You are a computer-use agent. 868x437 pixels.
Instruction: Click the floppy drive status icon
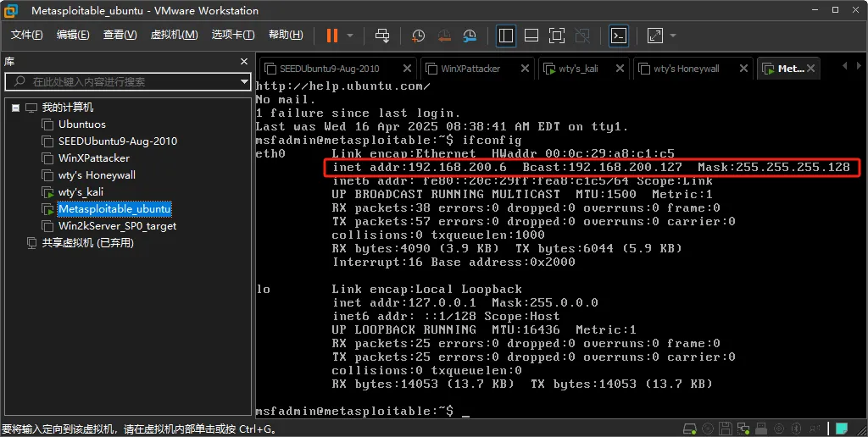726,429
